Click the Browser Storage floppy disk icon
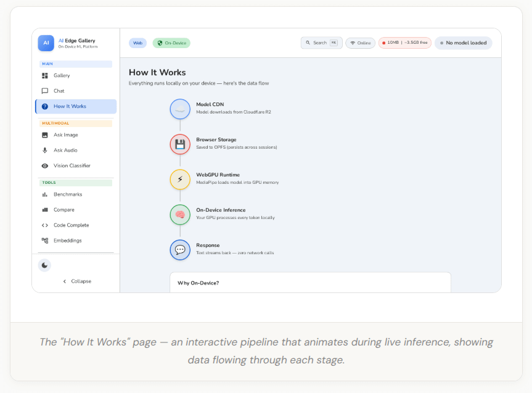Screen dimensions: 532x393 click(180, 144)
